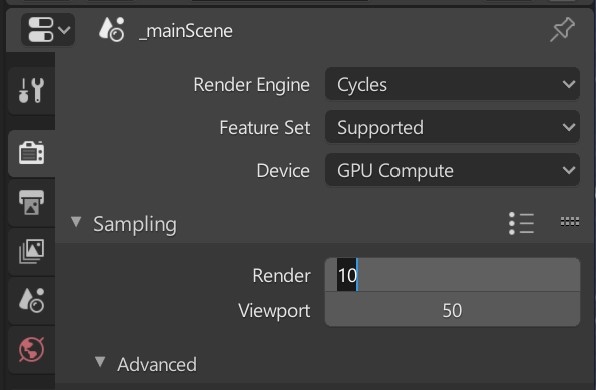This screenshot has height=390, width=596.
Task: Open the Scene properties tab
Action: pos(32,300)
